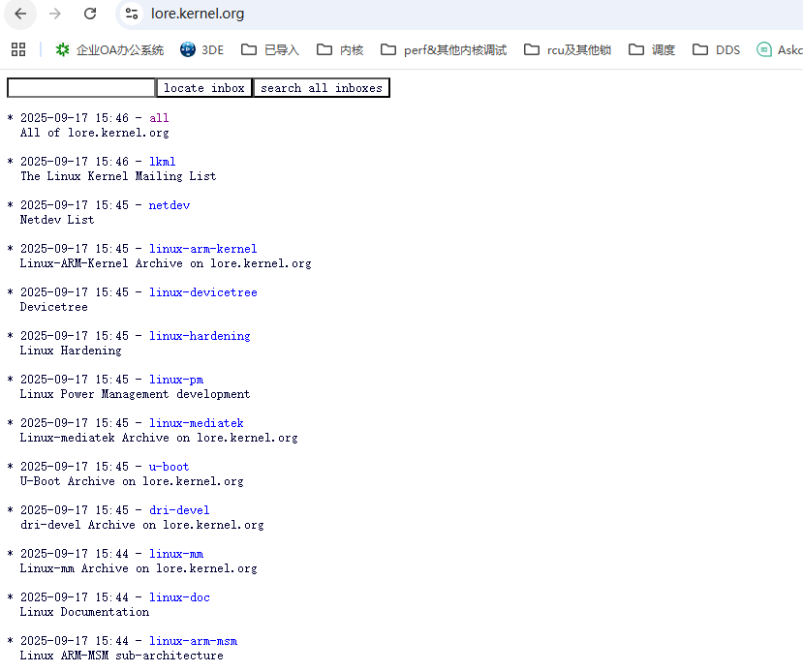Open the 3DE bookmark
803x672 pixels.
(x=202, y=49)
